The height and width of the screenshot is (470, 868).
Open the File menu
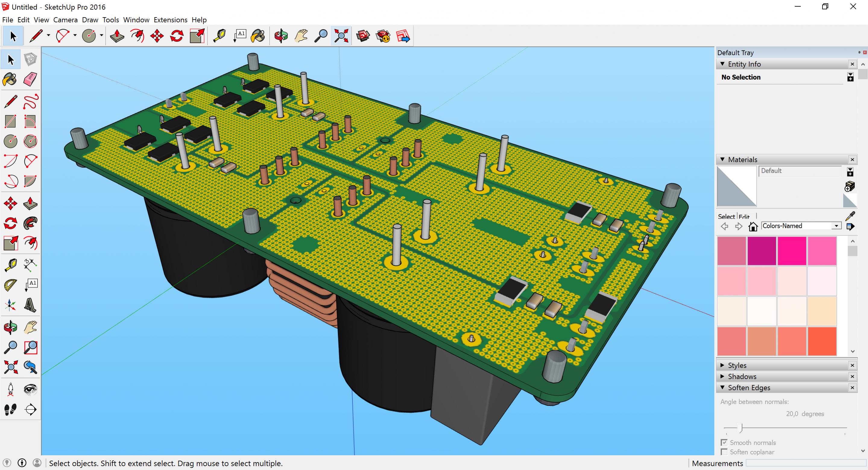tap(8, 20)
